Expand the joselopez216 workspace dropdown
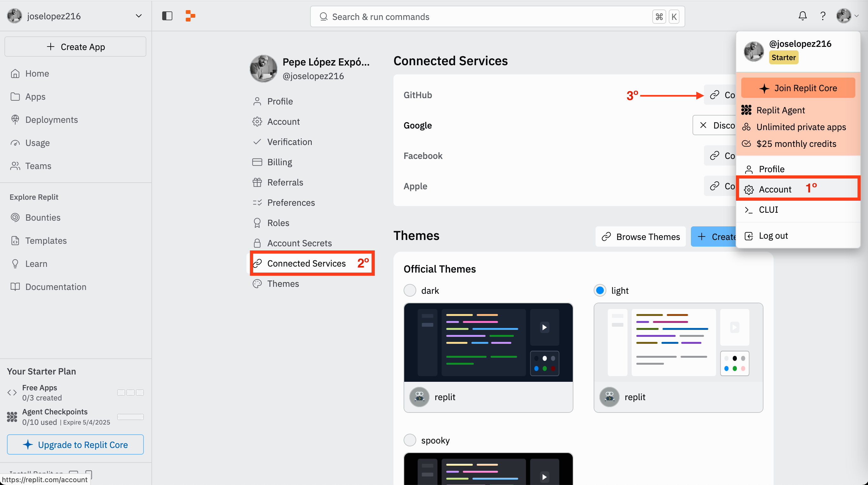This screenshot has width=868, height=485. click(138, 16)
